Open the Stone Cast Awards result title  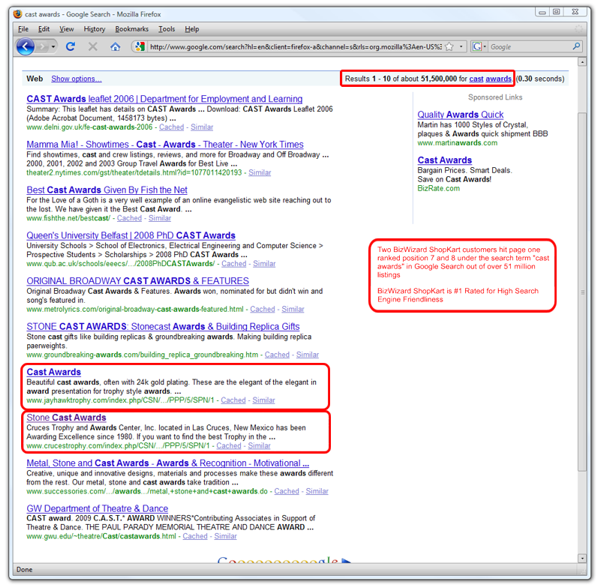click(x=66, y=417)
